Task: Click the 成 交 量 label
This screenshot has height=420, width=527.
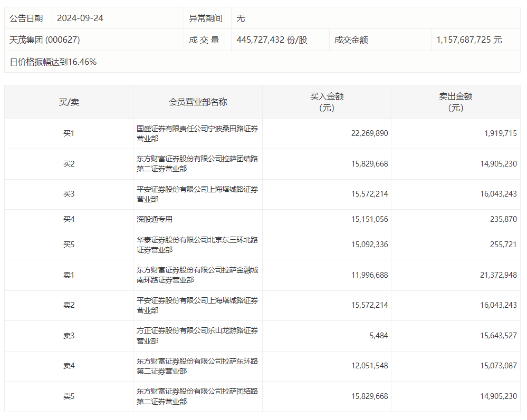Action: pos(204,40)
